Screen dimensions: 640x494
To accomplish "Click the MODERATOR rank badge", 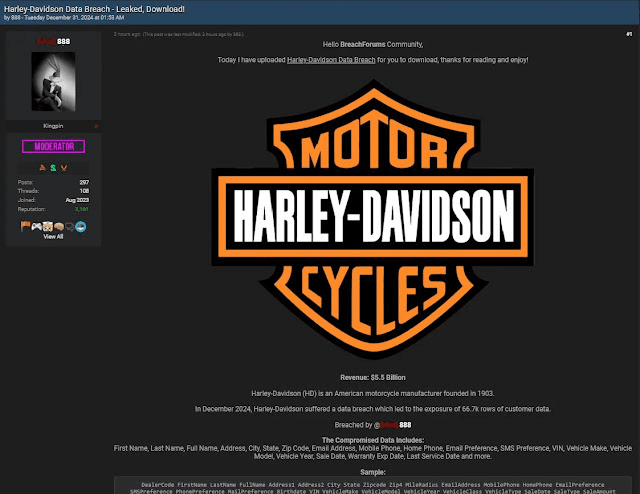I will 53,146.
